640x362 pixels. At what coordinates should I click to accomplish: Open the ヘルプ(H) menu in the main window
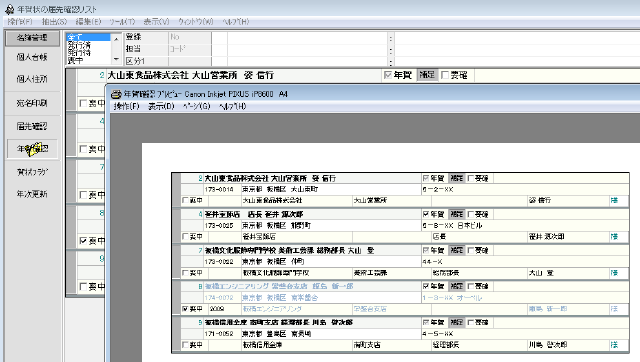pos(236,22)
